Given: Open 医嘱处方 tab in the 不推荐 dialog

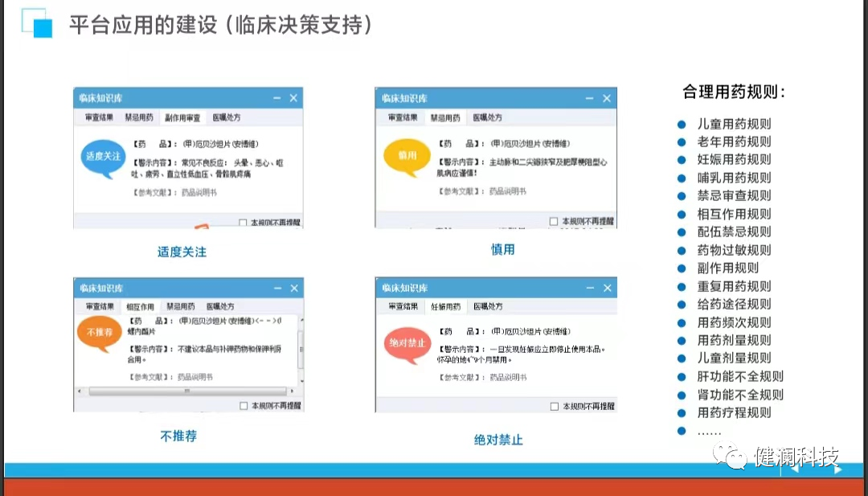Looking at the screenshot, I should 220,306.
